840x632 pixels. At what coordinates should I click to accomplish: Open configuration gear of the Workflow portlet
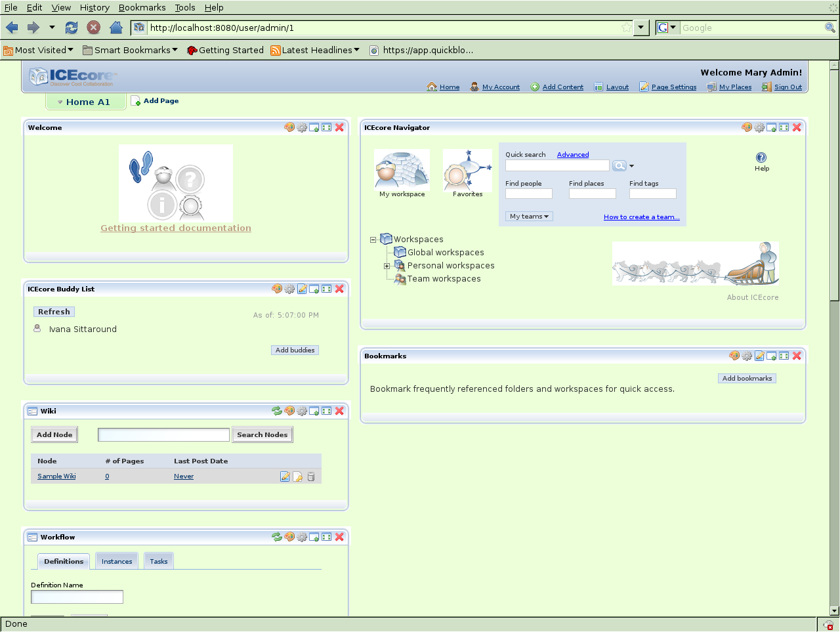[x=302, y=537]
